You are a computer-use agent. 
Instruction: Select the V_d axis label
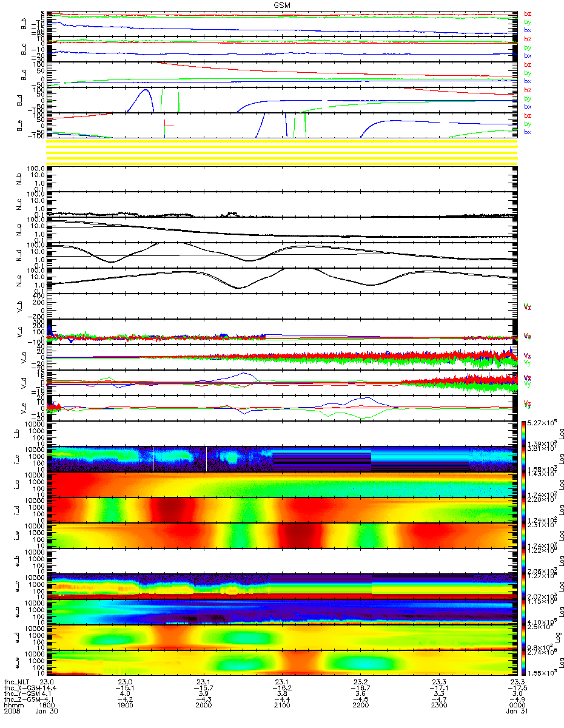click(25, 382)
